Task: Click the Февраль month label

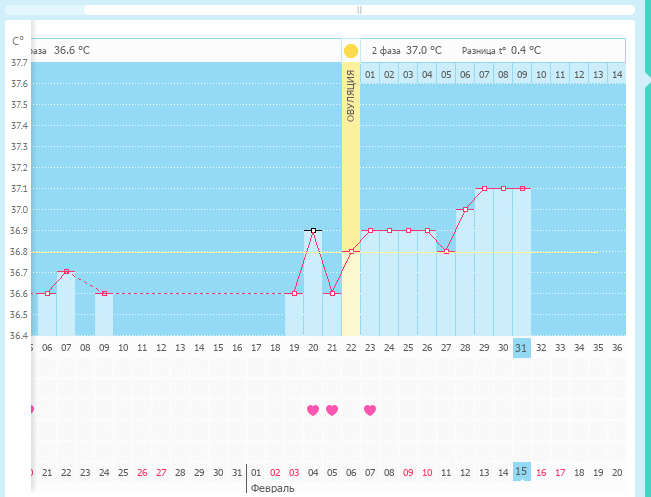Action: [272, 489]
